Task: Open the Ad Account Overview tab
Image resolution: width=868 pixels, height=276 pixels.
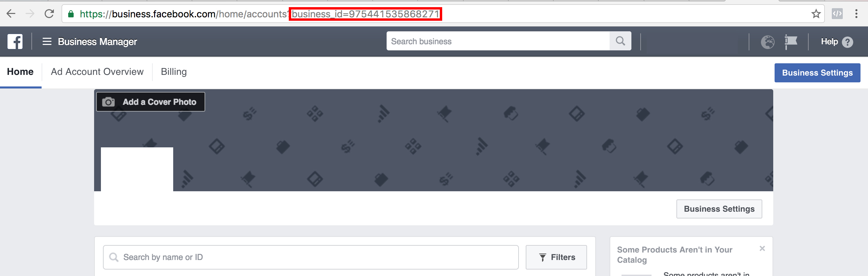Action: pyautogui.click(x=97, y=72)
